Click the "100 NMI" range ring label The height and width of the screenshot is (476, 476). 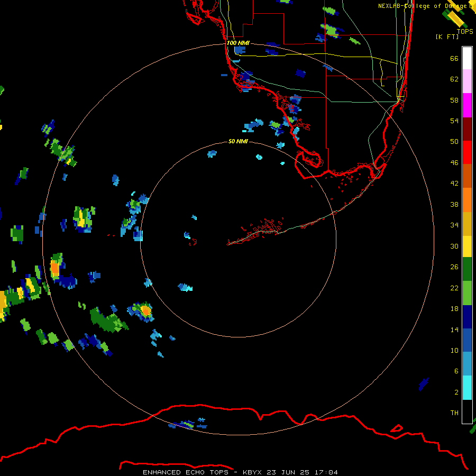[x=238, y=43]
